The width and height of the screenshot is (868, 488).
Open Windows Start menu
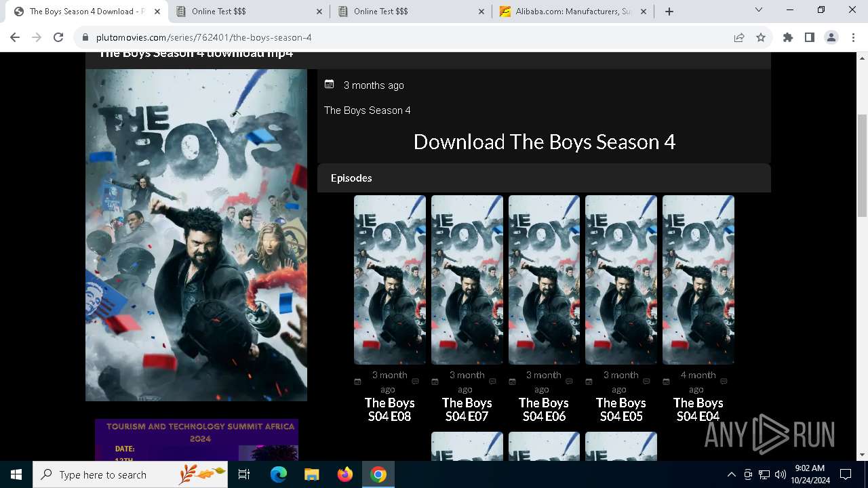click(16, 474)
